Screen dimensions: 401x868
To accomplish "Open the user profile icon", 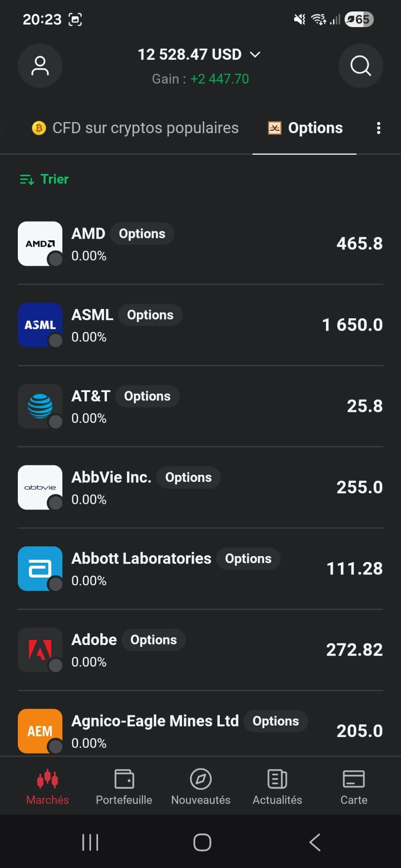I will [x=40, y=66].
